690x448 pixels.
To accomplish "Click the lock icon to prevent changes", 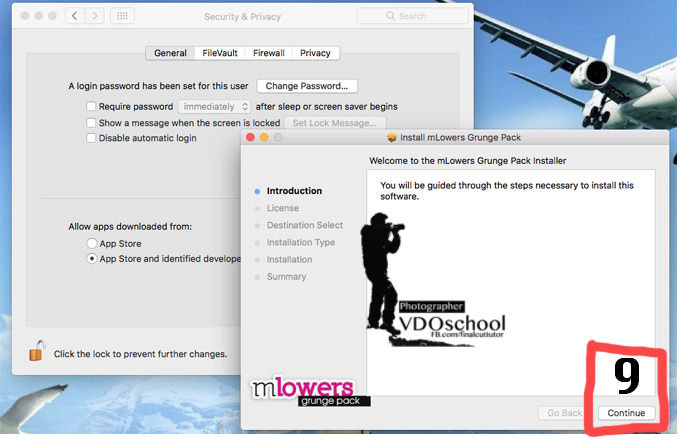I will (x=37, y=351).
